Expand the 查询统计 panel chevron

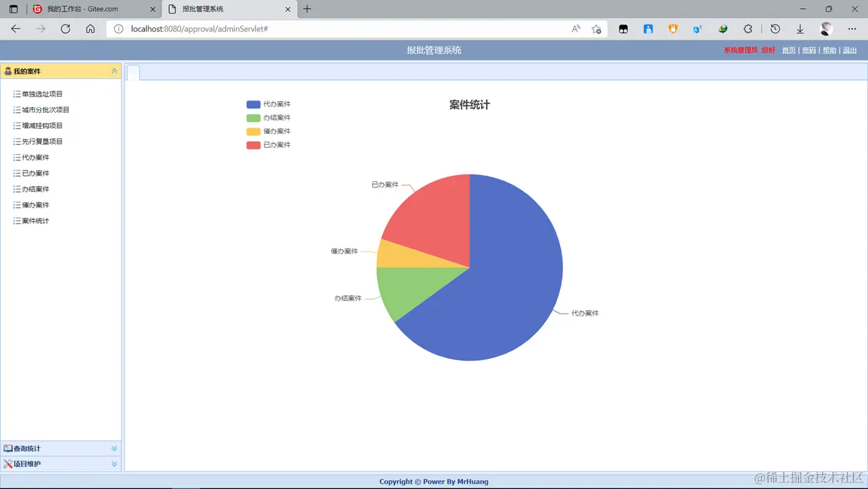pyautogui.click(x=114, y=449)
